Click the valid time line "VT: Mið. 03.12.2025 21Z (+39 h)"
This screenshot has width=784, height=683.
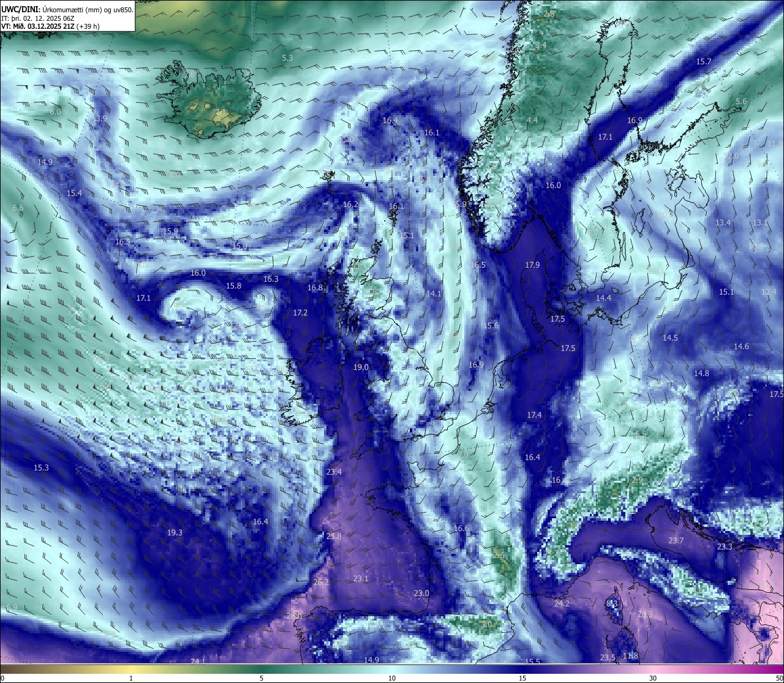pyautogui.click(x=51, y=26)
